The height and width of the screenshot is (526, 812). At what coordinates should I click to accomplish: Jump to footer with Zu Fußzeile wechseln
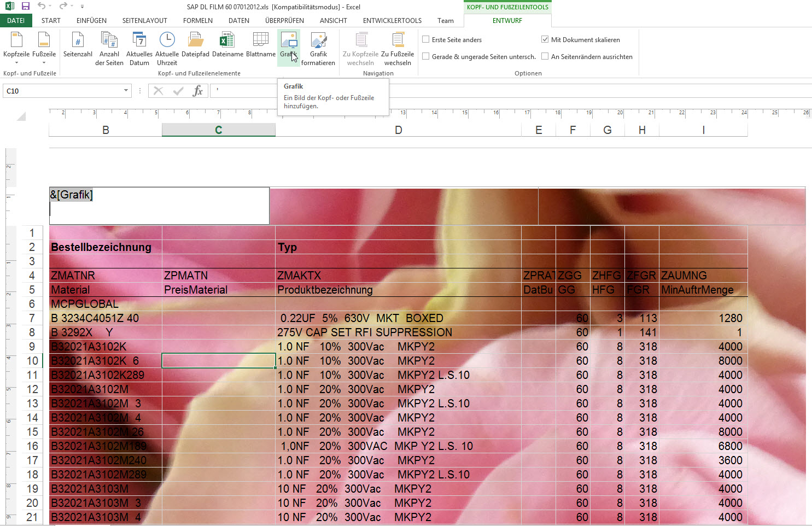point(398,41)
